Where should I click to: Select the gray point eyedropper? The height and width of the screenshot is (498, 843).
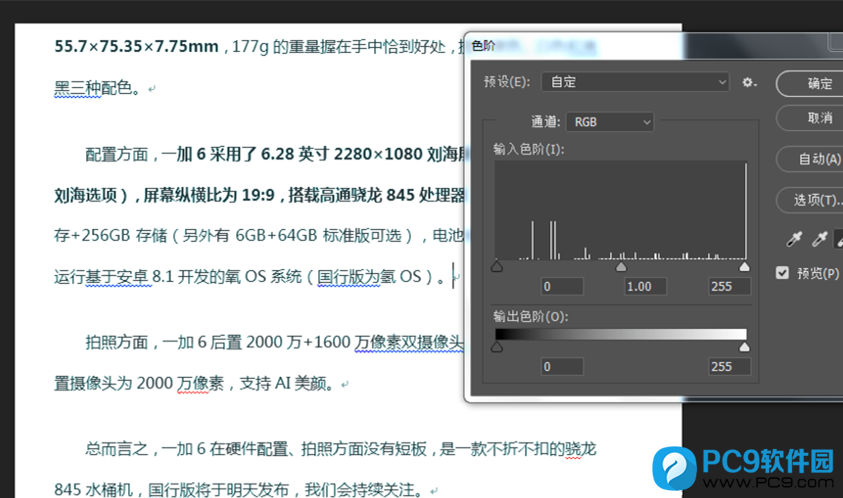pos(819,239)
